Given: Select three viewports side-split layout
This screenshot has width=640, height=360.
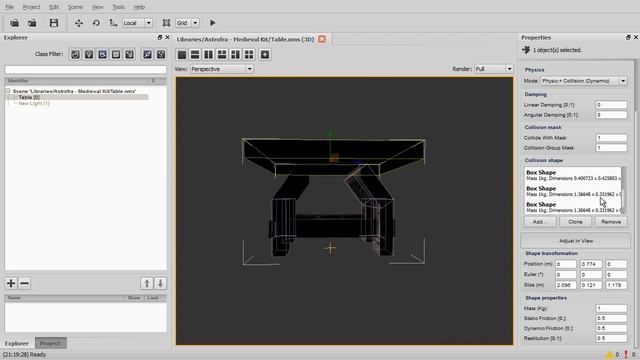Looking at the screenshot, I should coord(236,54).
